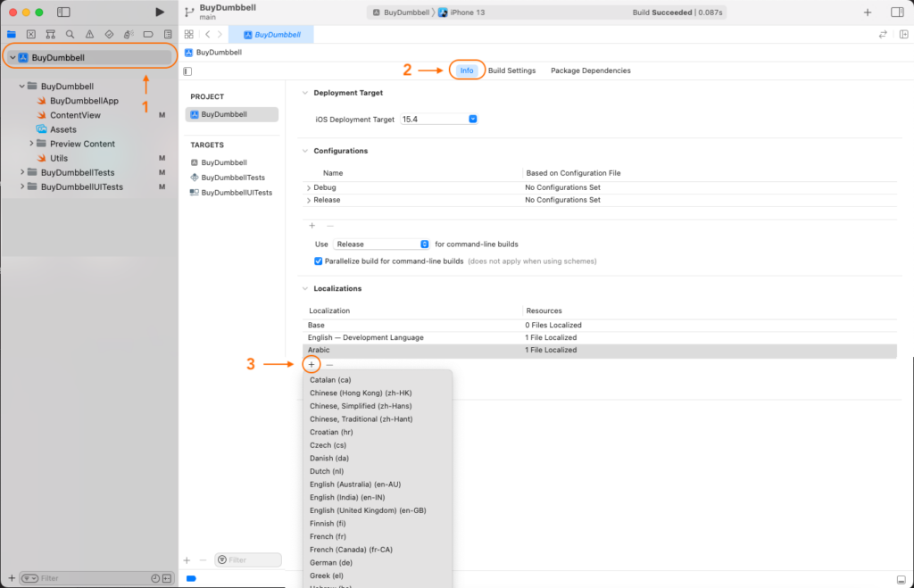The height and width of the screenshot is (588, 914).
Task: Add a target with the plus button
Action: pyautogui.click(x=187, y=560)
